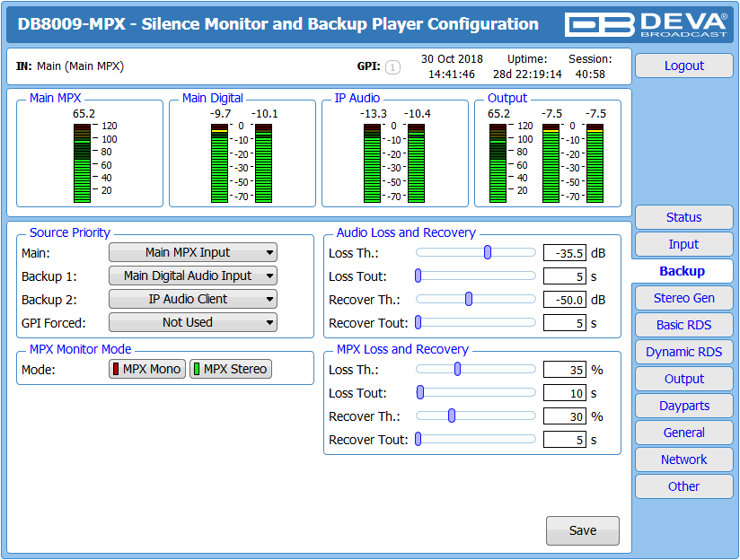This screenshot has width=740, height=560.
Task: Open the Dynamic RDS tab
Action: tap(683, 352)
